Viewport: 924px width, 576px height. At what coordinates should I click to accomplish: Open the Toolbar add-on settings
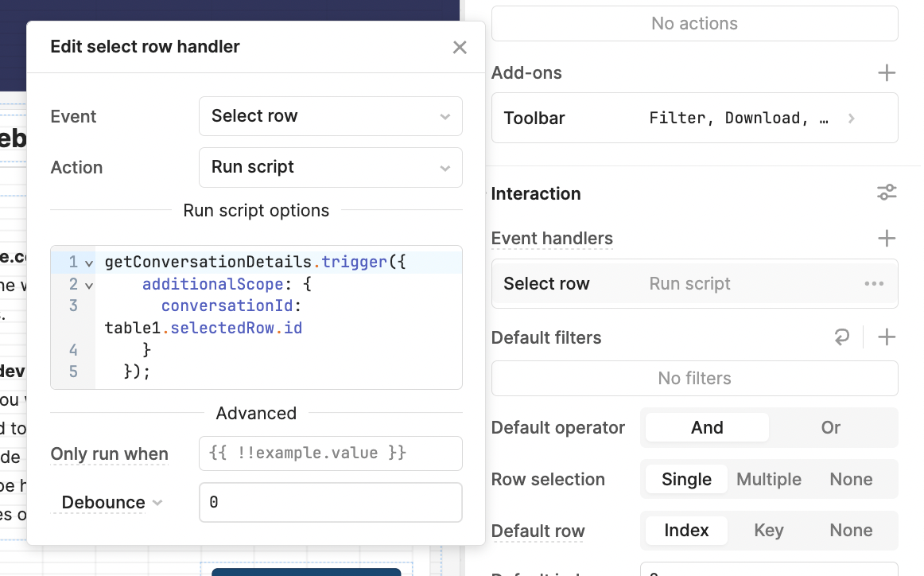695,118
